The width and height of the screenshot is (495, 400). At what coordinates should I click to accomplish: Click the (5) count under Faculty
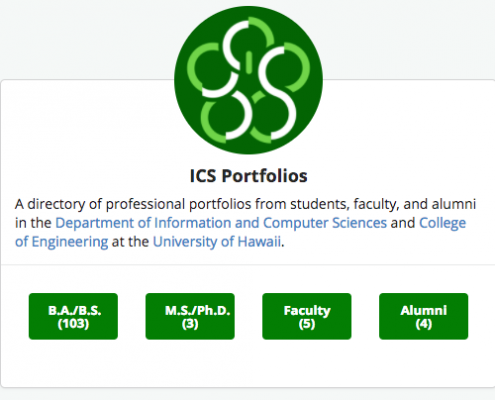tap(307, 324)
